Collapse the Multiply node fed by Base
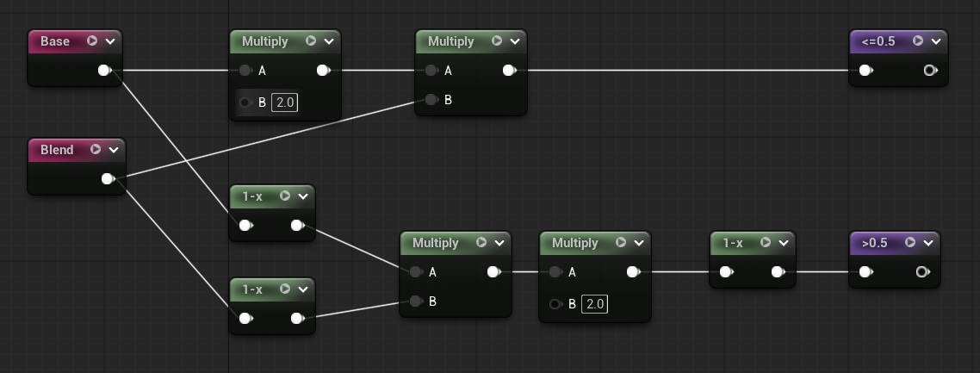This screenshot has width=980, height=373. coord(329,41)
